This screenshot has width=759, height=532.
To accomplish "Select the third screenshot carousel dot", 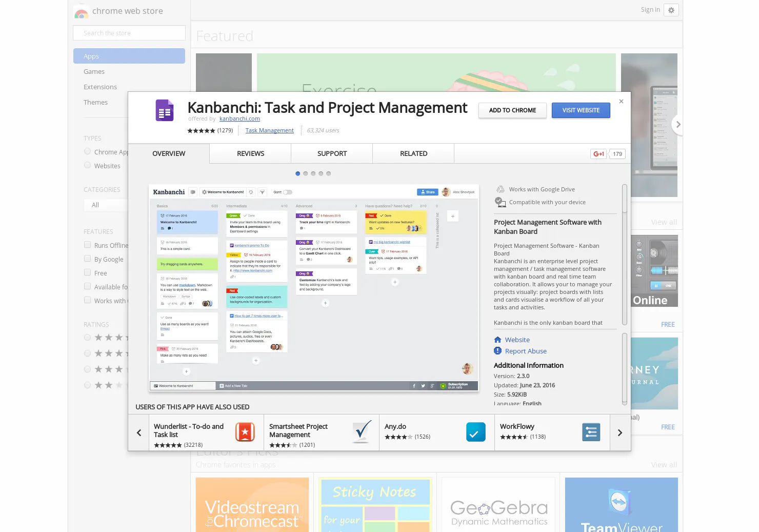I will 313,173.
